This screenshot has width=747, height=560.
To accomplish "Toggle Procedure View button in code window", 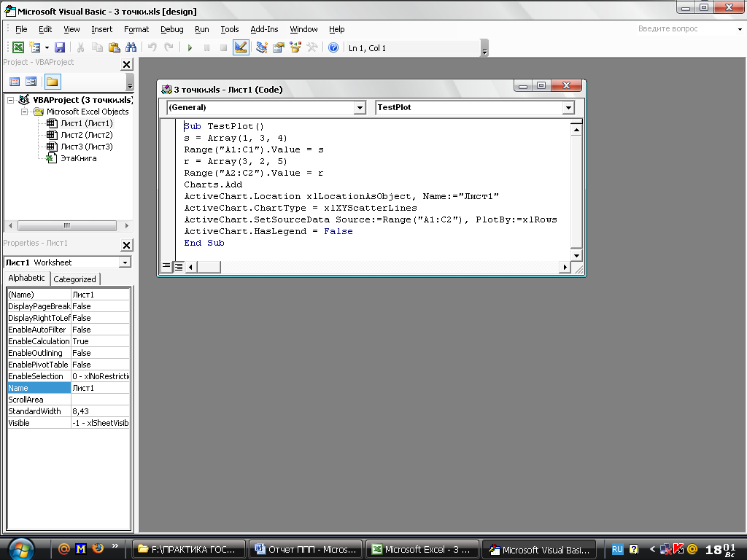I will 166,267.
